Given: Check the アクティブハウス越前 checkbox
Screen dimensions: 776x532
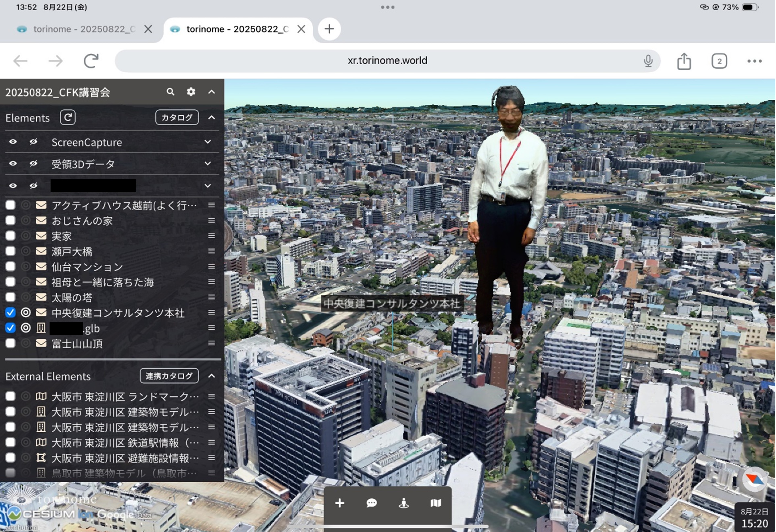Looking at the screenshot, I should tap(10, 205).
